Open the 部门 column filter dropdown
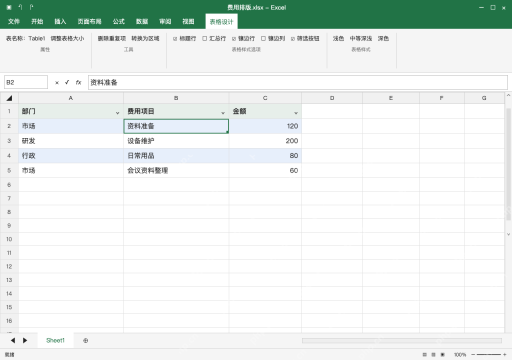This screenshot has width=512, height=360. [117, 113]
